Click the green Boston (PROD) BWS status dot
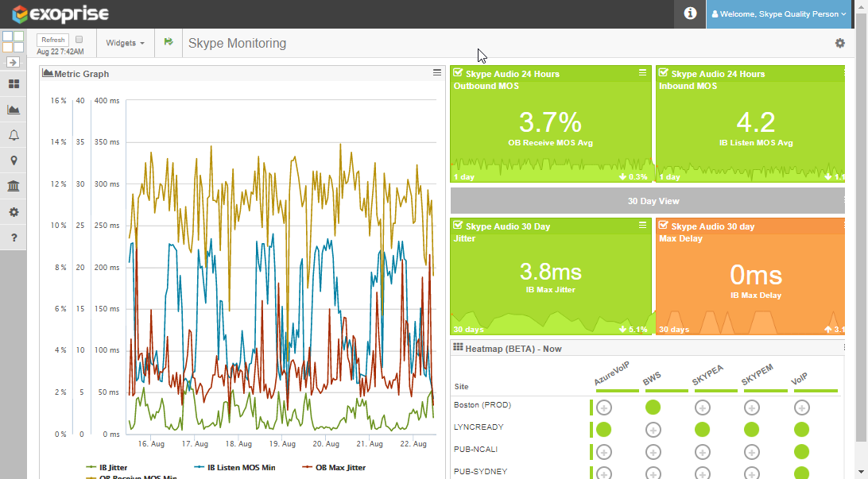 click(653, 408)
